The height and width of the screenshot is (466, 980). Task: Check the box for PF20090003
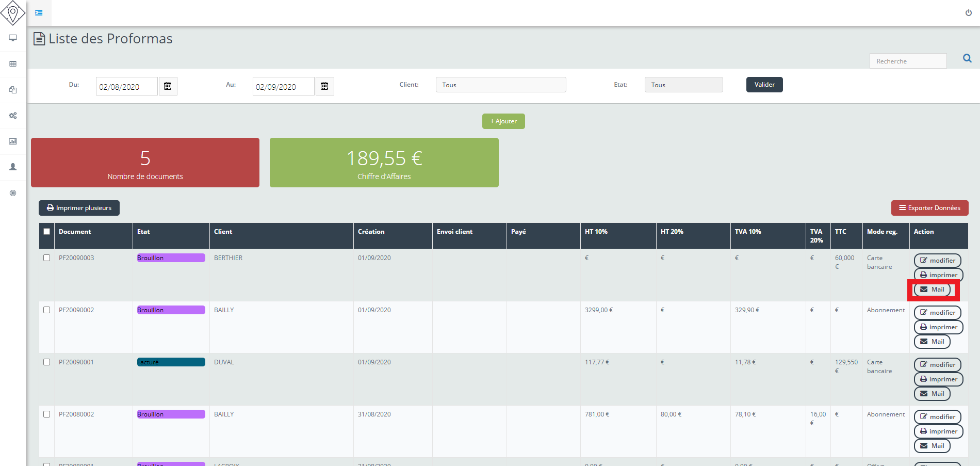47,258
